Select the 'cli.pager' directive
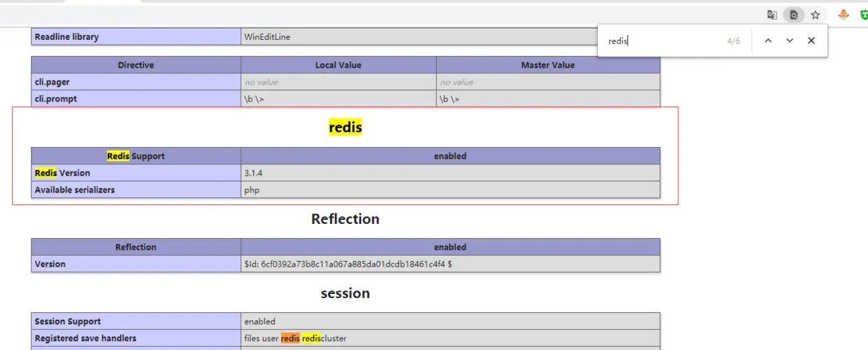The width and height of the screenshot is (868, 350). coord(52,82)
